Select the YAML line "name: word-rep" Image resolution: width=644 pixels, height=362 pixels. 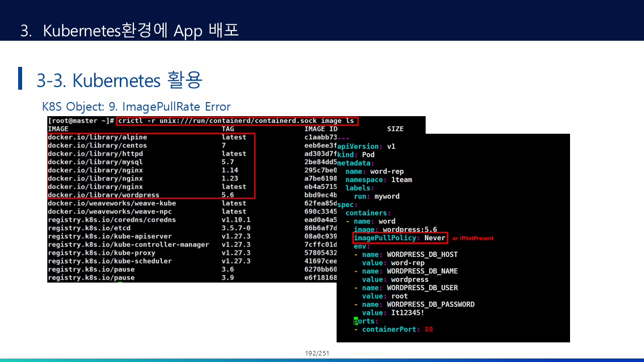[375, 171]
